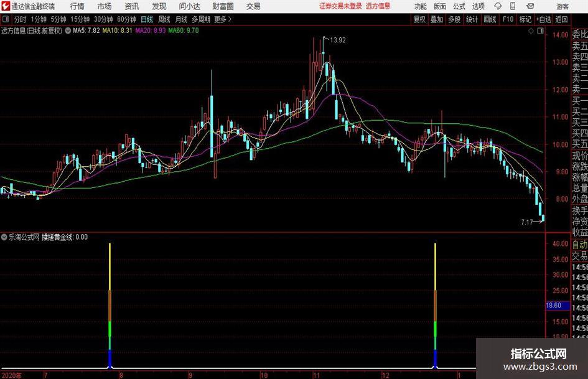
Task: Click the 画线 drawing toolbar button
Action: click(x=490, y=19)
